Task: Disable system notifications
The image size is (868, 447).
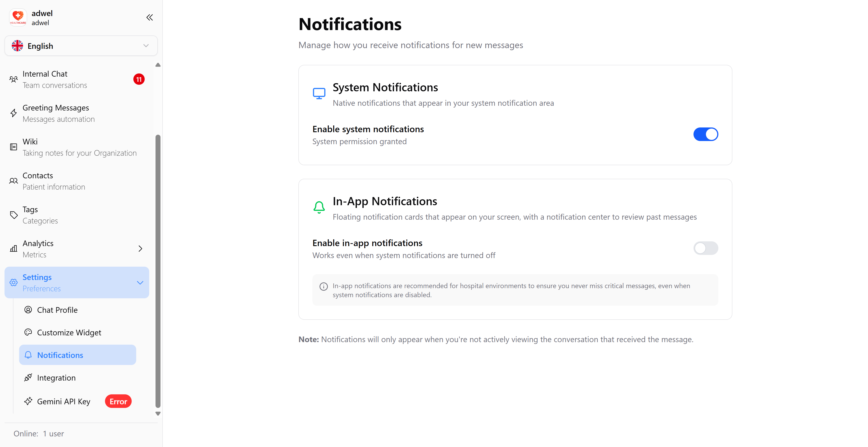Action: coord(705,134)
